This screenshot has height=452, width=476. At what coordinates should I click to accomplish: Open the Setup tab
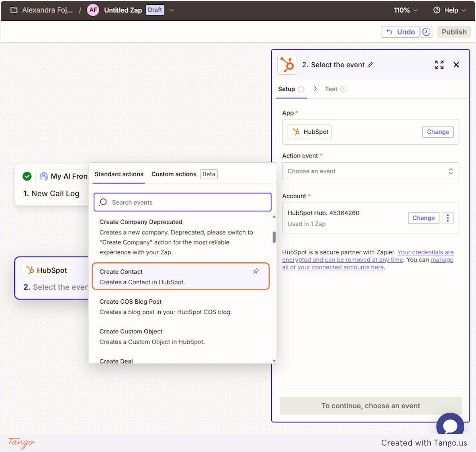click(x=291, y=89)
